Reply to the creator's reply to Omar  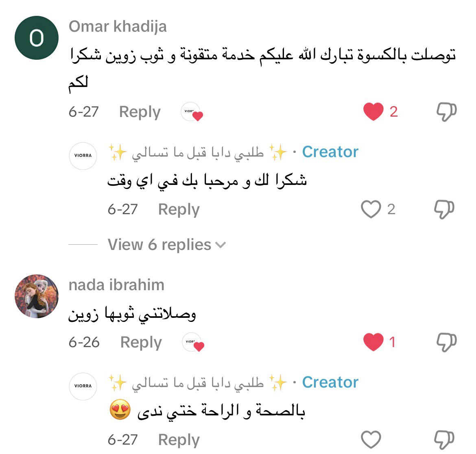tap(179, 209)
